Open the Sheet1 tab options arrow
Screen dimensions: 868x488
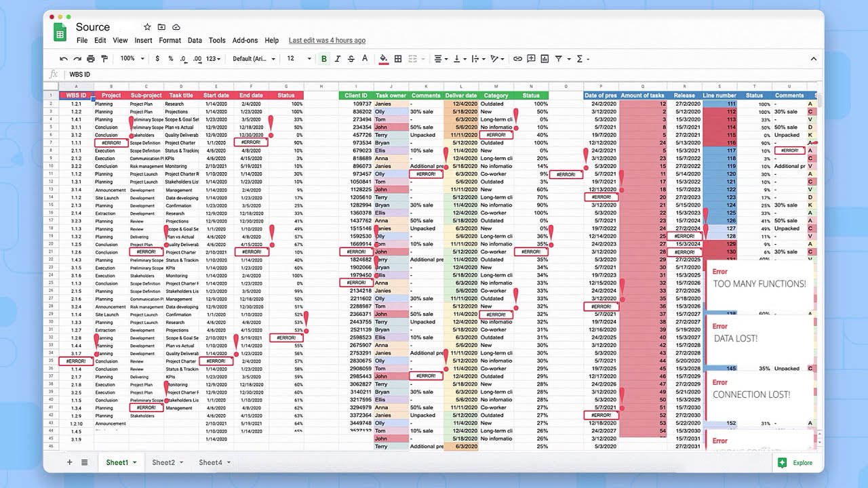[135, 463]
